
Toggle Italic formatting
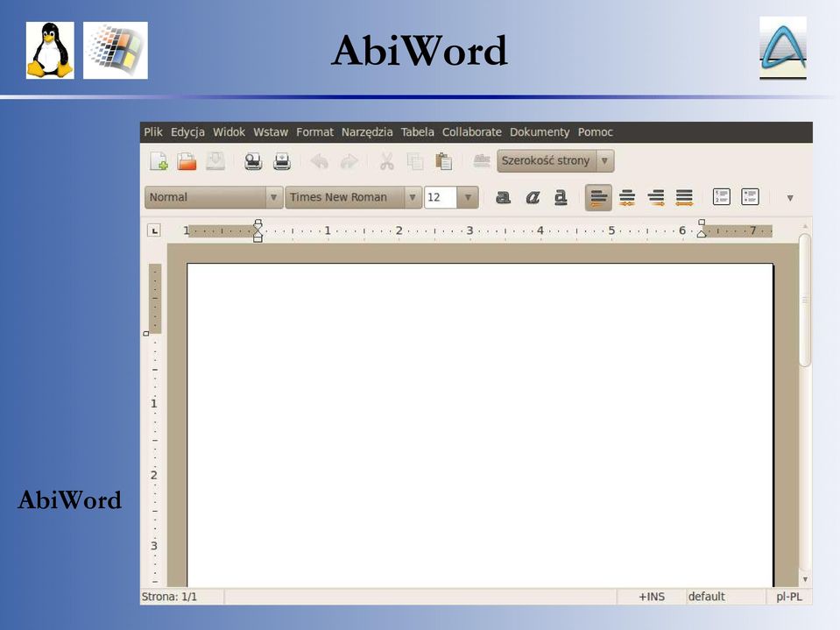(532, 198)
